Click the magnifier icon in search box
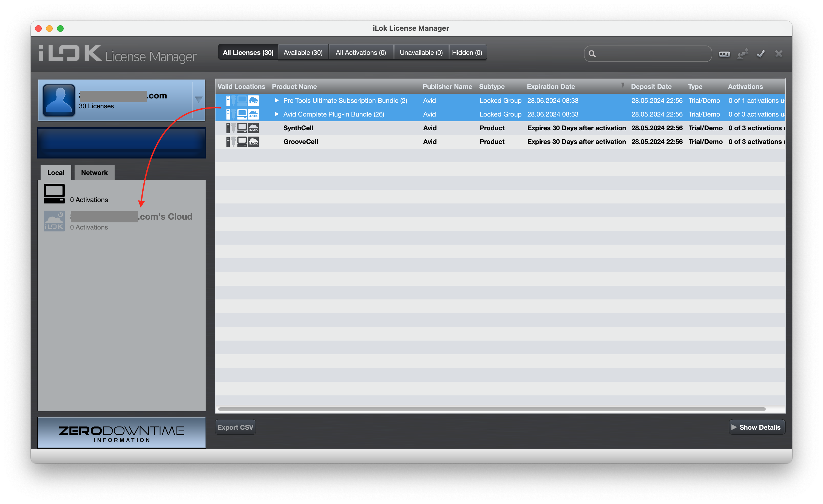823x504 pixels. coord(592,54)
